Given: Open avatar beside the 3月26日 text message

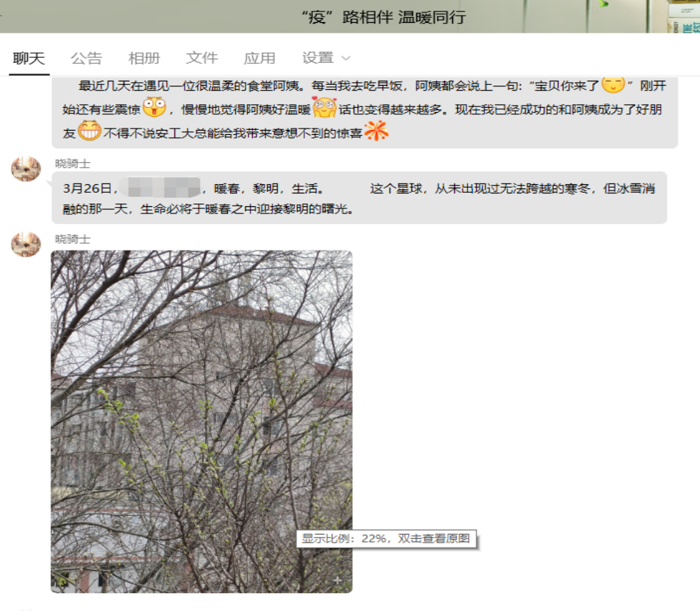Looking at the screenshot, I should click(26, 169).
